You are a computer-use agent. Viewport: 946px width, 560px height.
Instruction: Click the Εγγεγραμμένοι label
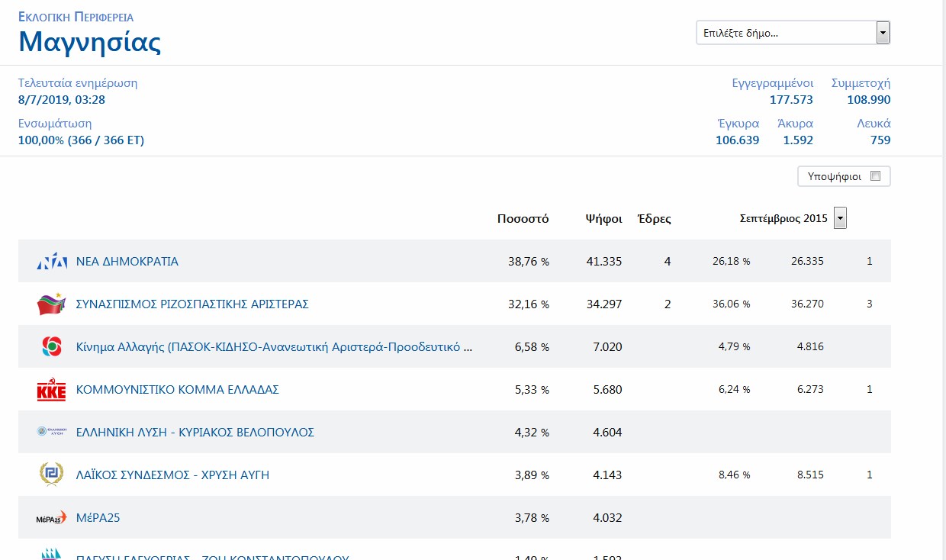pyautogui.click(x=773, y=84)
